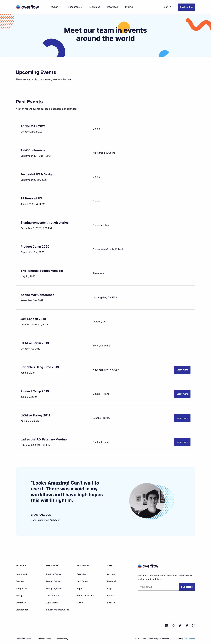This screenshot has height=644, width=211.
Task: Open the Resources dropdown menu
Action: point(75,7)
